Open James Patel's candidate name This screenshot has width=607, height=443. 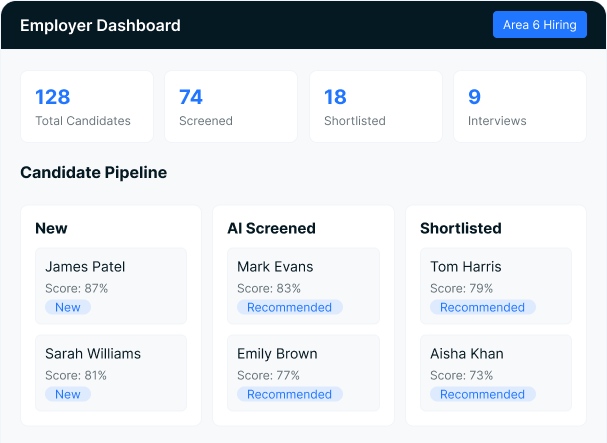pyautogui.click(x=85, y=267)
